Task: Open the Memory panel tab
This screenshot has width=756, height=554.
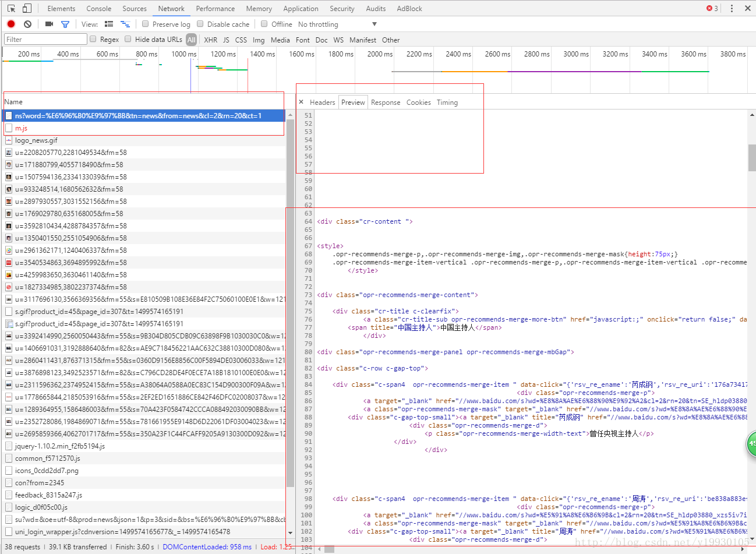Action: pyautogui.click(x=259, y=8)
